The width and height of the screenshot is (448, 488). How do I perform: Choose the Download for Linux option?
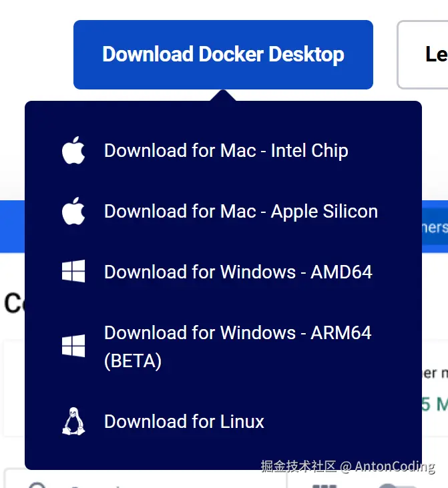pyautogui.click(x=184, y=421)
